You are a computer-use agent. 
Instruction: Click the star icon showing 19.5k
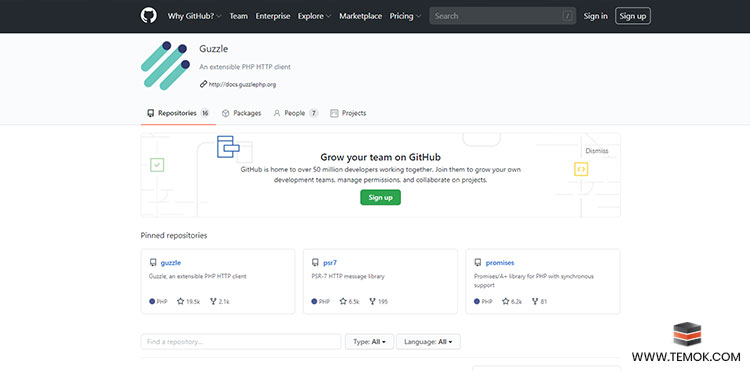coord(180,302)
